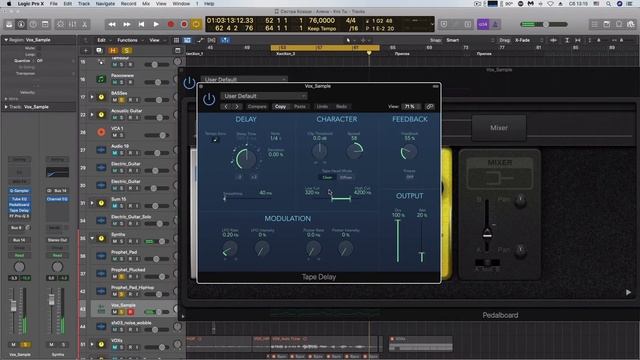
Task: Open the Window menu
Action: pyautogui.click(x=181, y=4)
